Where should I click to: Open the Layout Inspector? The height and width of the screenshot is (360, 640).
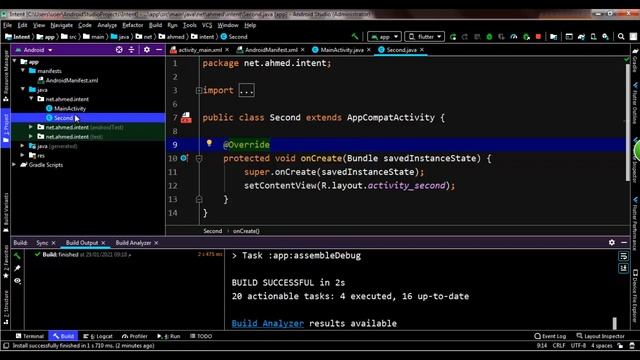point(600,336)
